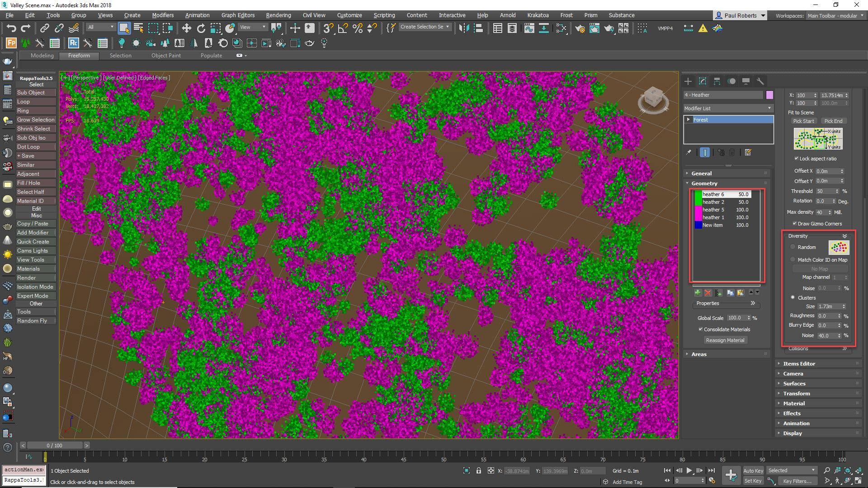Switch to the Utilities panel wrench icon
Screen dimensions: 868x488
[x=760, y=82]
